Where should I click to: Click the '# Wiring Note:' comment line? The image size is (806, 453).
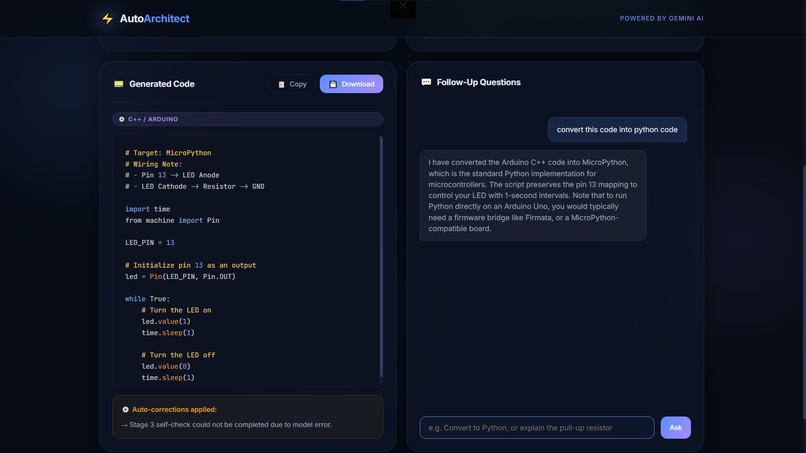(x=154, y=164)
